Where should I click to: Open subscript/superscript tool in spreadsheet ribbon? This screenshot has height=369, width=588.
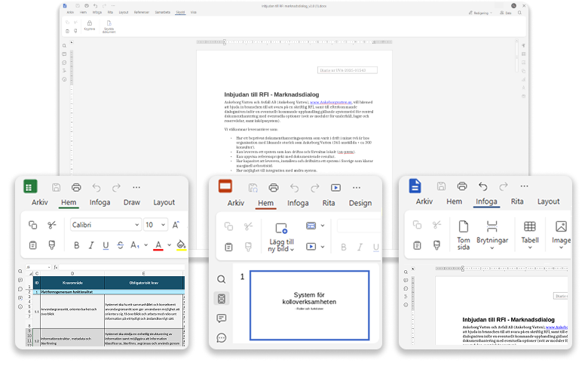[135, 245]
